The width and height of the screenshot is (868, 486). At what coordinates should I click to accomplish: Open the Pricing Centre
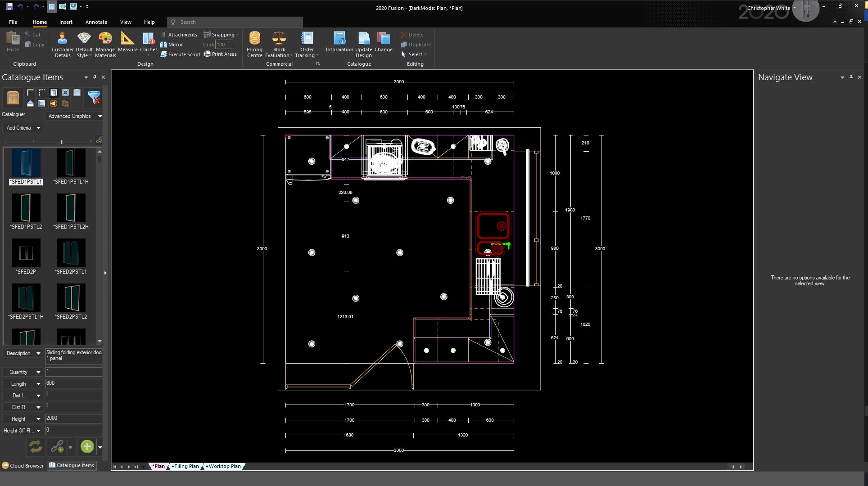pyautogui.click(x=254, y=45)
